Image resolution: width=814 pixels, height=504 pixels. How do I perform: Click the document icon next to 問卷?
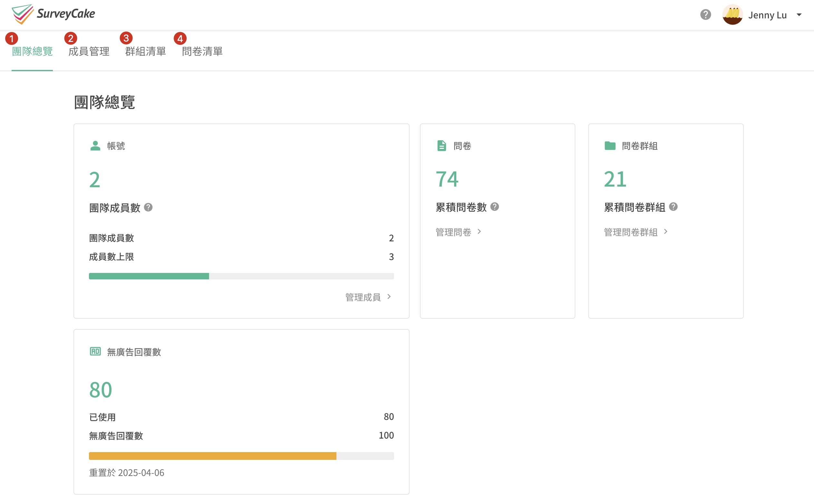point(441,146)
